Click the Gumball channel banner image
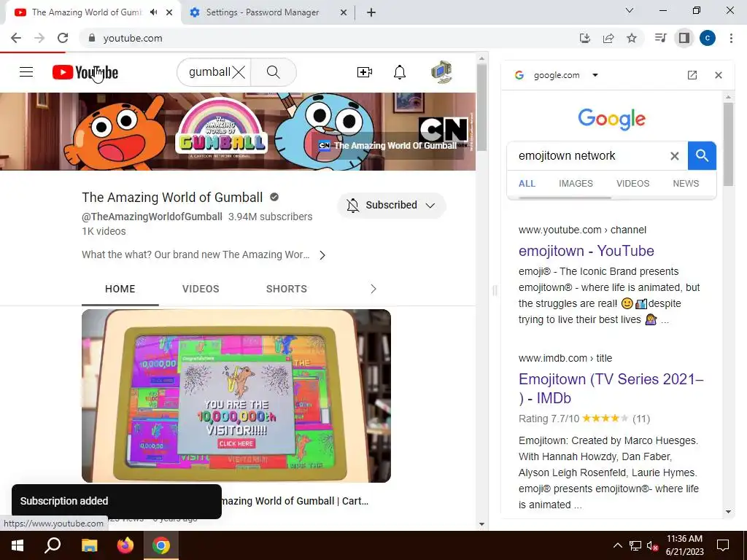The height and width of the screenshot is (560, 747). click(238, 131)
